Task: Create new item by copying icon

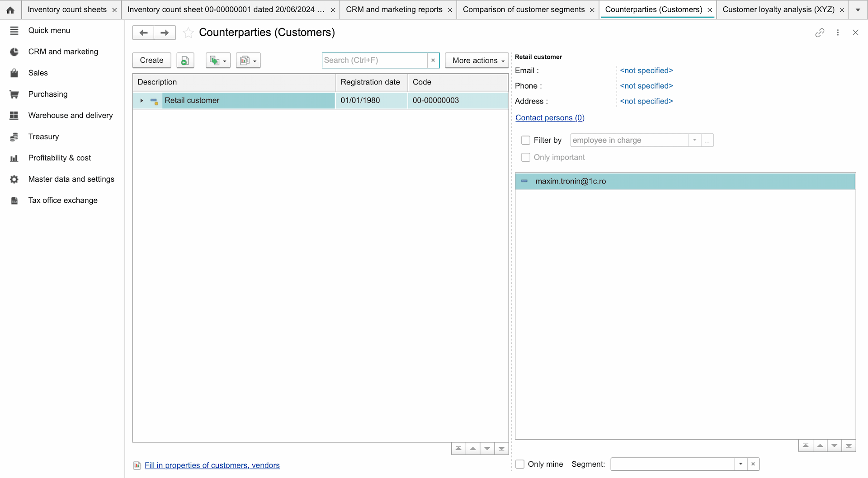Action: [185, 60]
